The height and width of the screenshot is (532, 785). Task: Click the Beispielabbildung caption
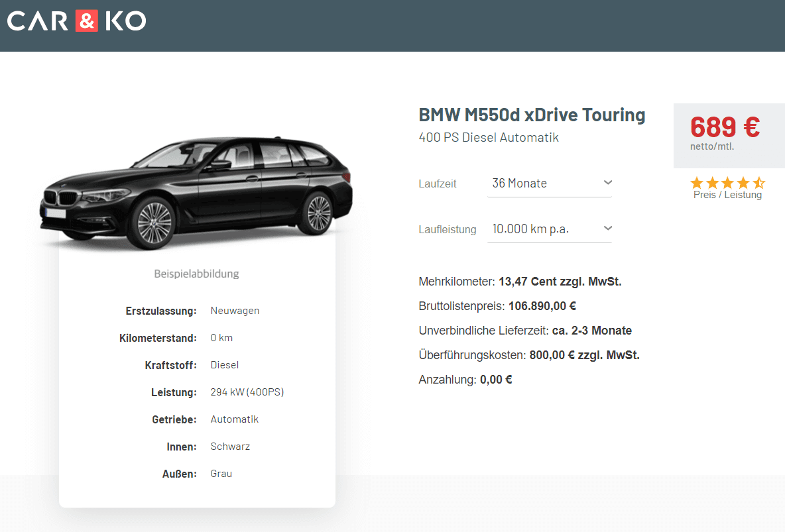[196, 274]
